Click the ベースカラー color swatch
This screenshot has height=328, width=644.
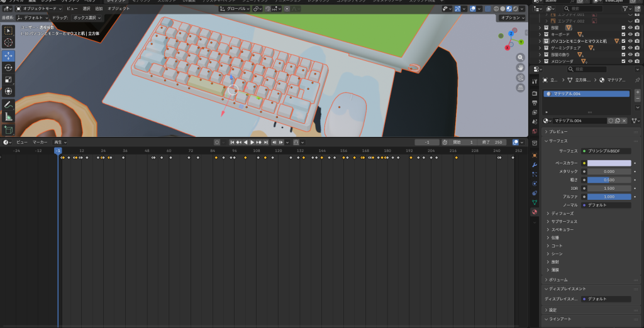(x=609, y=163)
